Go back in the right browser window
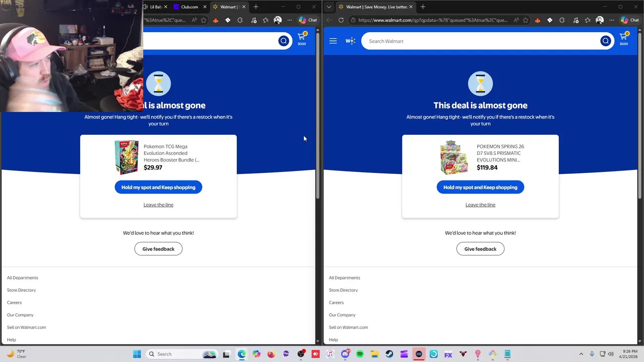 [x=329, y=20]
